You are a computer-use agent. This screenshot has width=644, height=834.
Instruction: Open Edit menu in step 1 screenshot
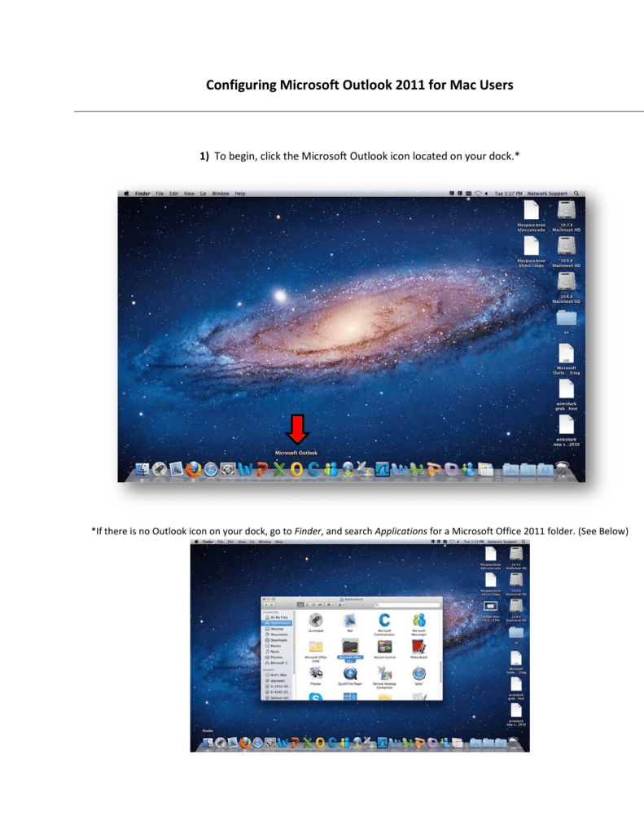pyautogui.click(x=174, y=194)
